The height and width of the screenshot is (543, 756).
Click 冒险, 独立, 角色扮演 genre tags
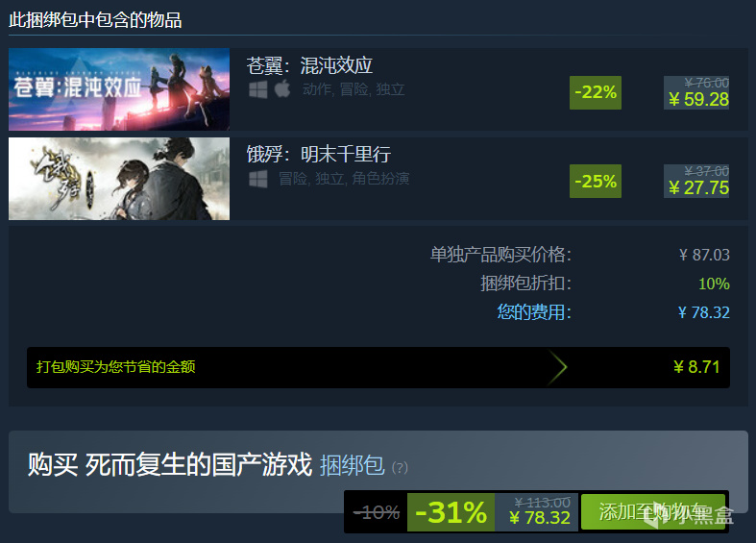click(344, 179)
